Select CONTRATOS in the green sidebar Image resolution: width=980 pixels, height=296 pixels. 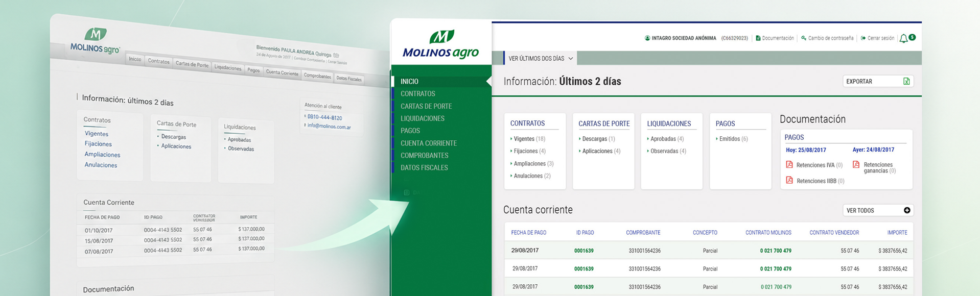[418, 94]
